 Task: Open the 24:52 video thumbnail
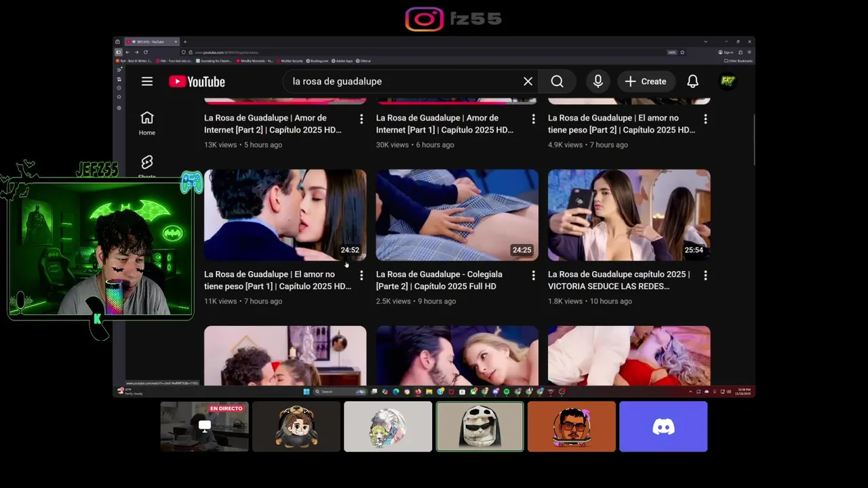pyautogui.click(x=285, y=215)
